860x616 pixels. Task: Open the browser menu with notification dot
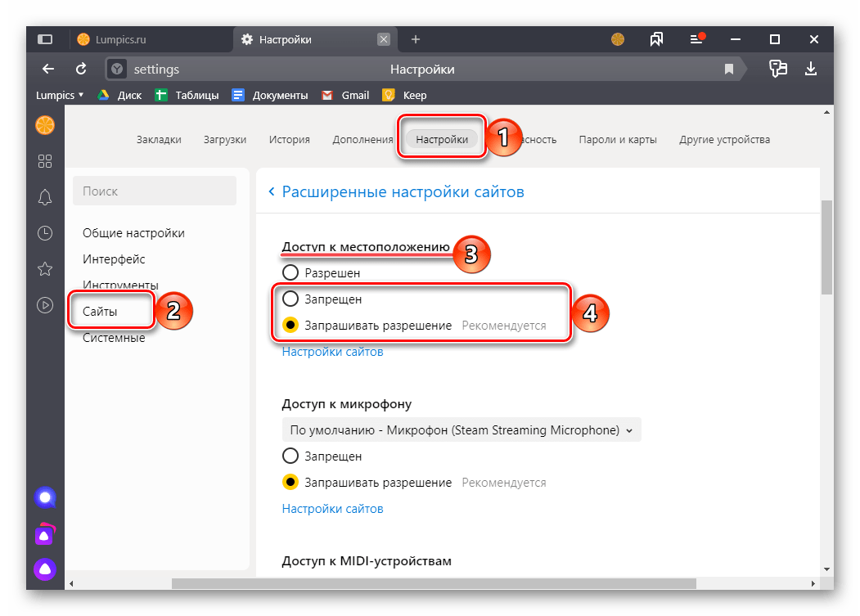[697, 39]
